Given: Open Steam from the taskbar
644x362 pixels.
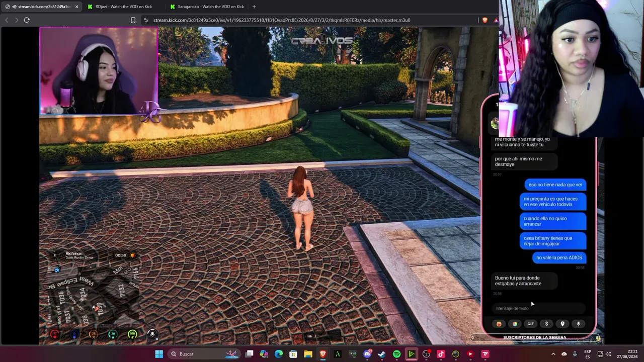Looking at the screenshot, I should pos(382,354).
